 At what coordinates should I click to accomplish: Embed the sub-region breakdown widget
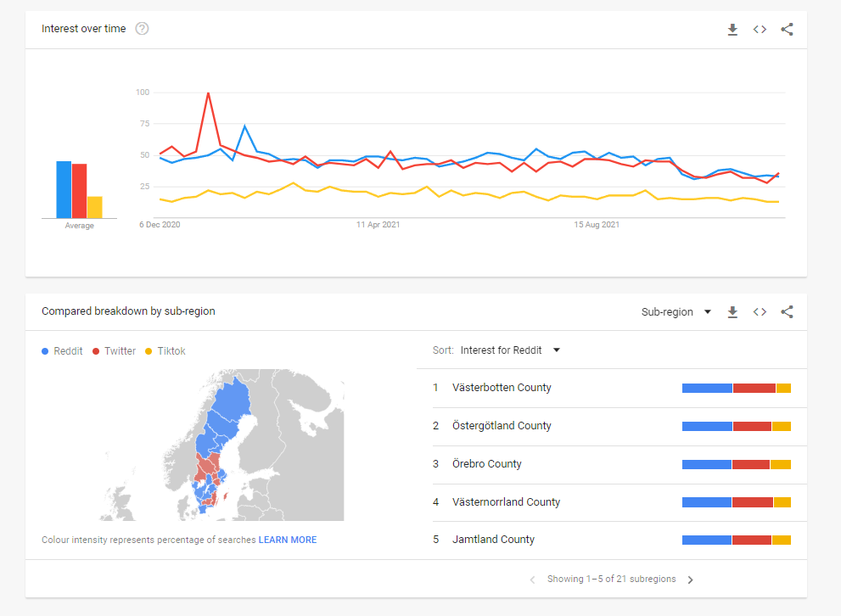pos(760,312)
